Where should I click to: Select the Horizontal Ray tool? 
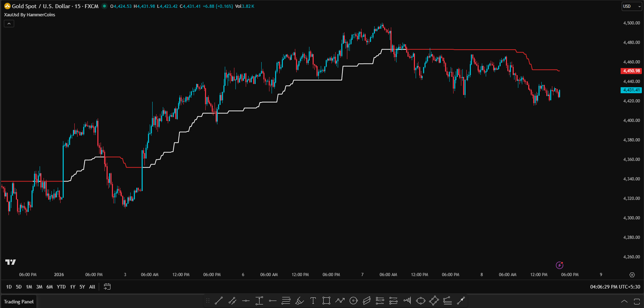click(x=273, y=301)
